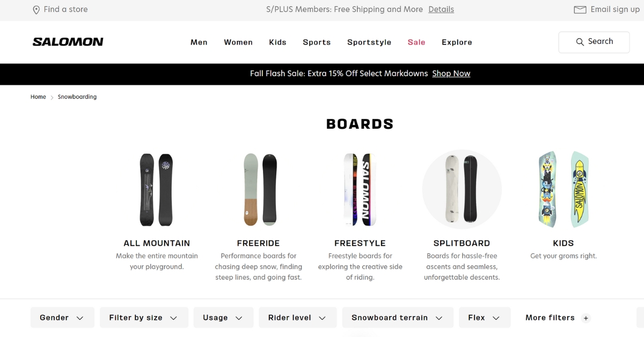Open the Kids boards image
Image resolution: width=644 pixels, height=337 pixels.
point(563,189)
